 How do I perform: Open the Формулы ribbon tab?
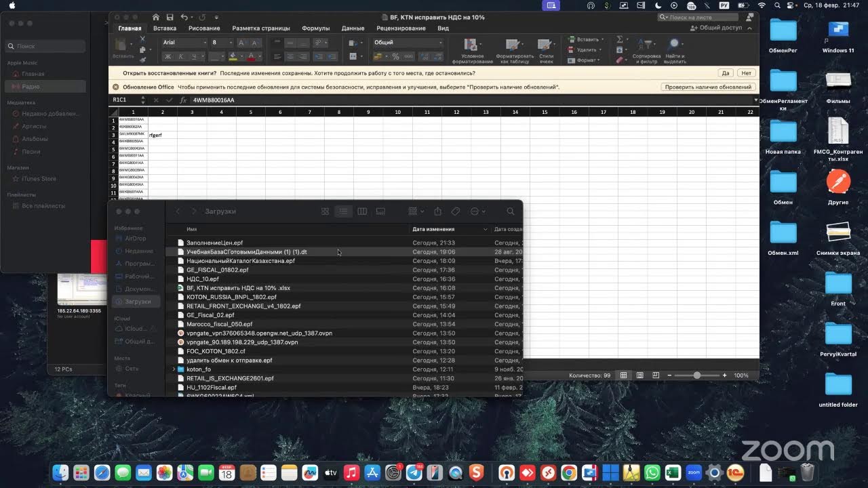(316, 28)
